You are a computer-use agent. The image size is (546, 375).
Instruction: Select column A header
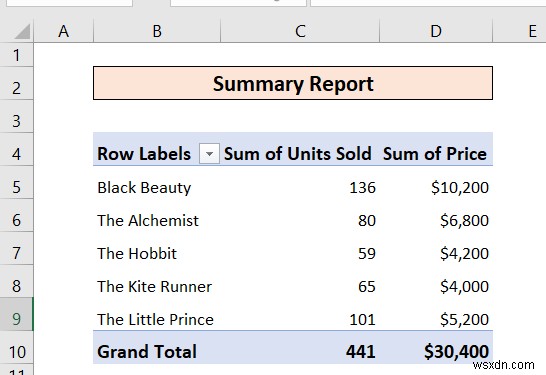click(x=63, y=31)
